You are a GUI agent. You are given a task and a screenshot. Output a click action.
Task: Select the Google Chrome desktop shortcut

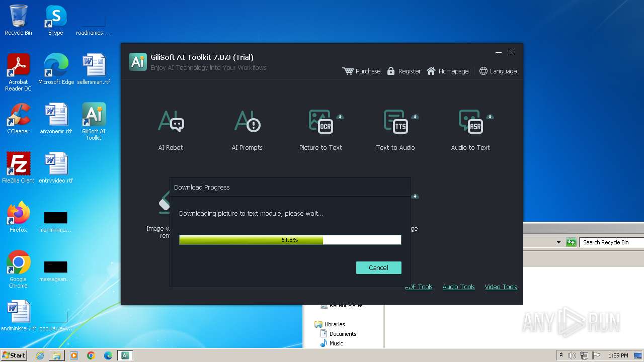click(18, 269)
